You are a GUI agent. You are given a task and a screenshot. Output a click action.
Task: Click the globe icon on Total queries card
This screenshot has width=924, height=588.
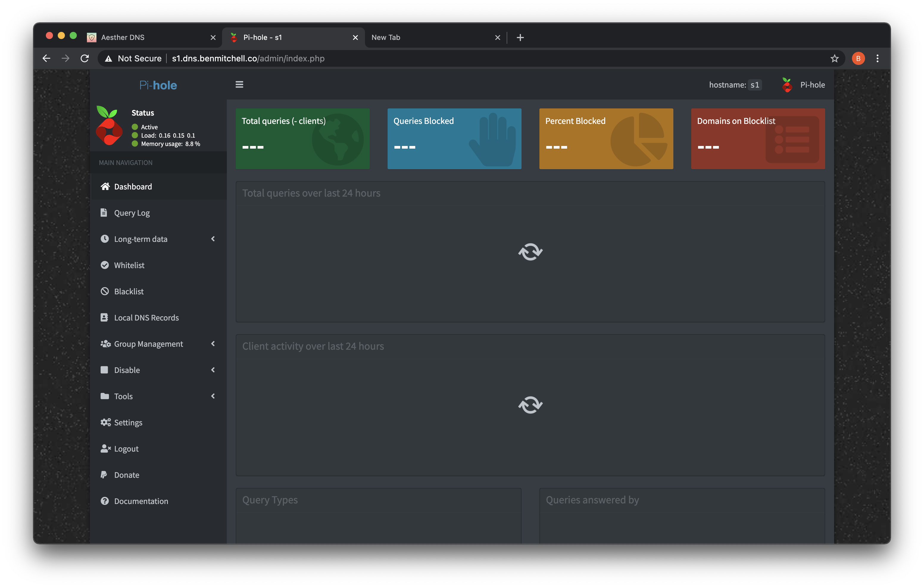338,139
